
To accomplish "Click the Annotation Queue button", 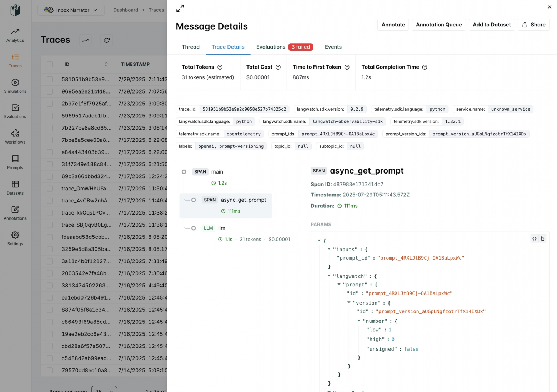I will point(438,25).
